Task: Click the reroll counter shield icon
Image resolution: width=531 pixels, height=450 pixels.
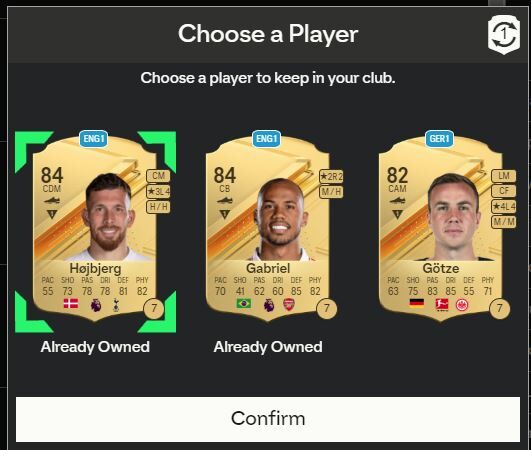Action: pyautogui.click(x=504, y=35)
